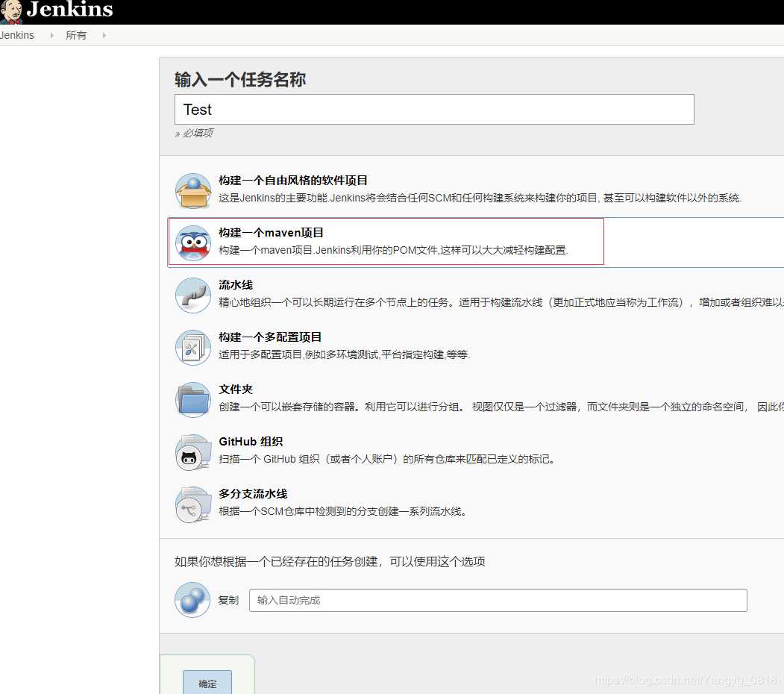784x694 pixels.
Task: Click the 输入一个任务名称 heading
Action: pyautogui.click(x=240, y=80)
